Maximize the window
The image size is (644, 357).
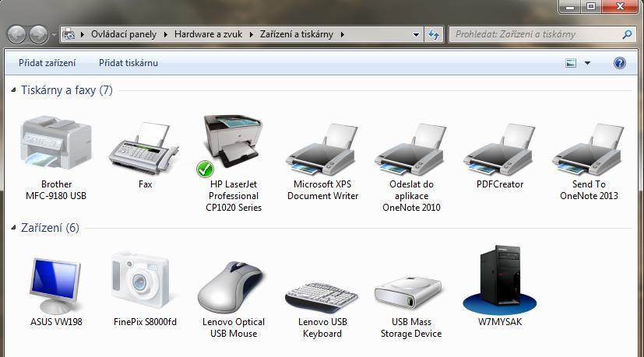click(x=591, y=7)
